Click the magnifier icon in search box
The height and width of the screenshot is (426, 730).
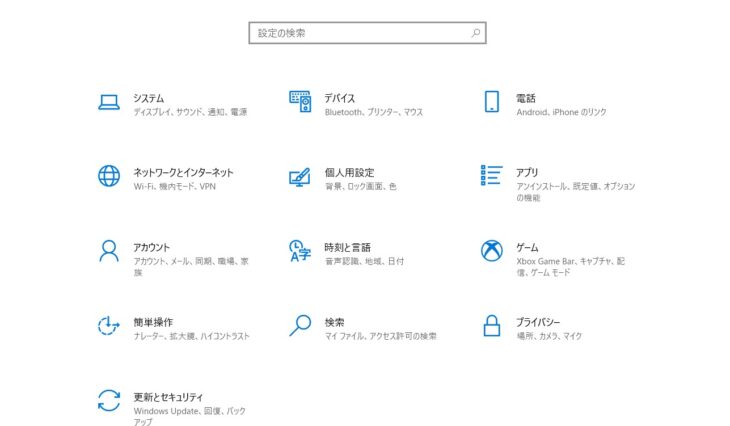pyautogui.click(x=475, y=33)
